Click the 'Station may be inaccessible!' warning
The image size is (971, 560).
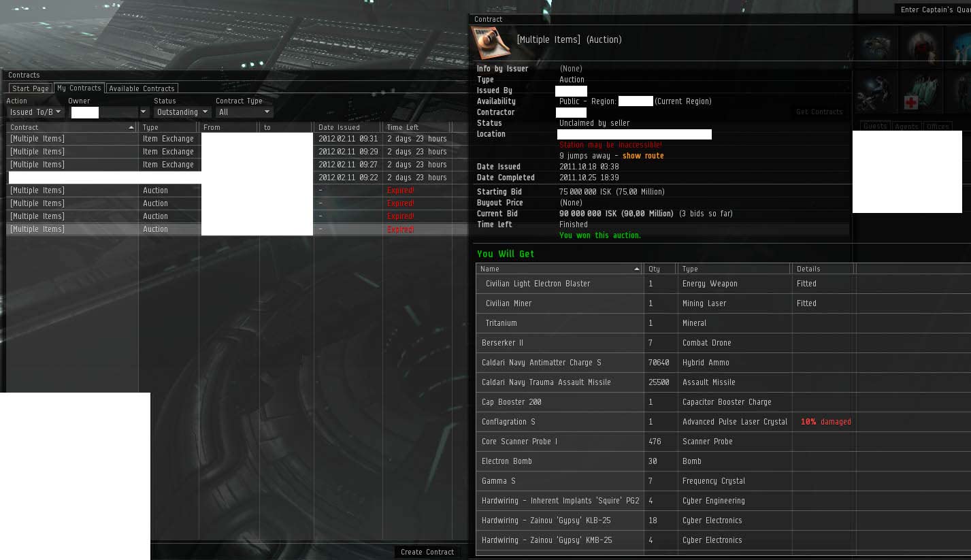click(x=610, y=145)
